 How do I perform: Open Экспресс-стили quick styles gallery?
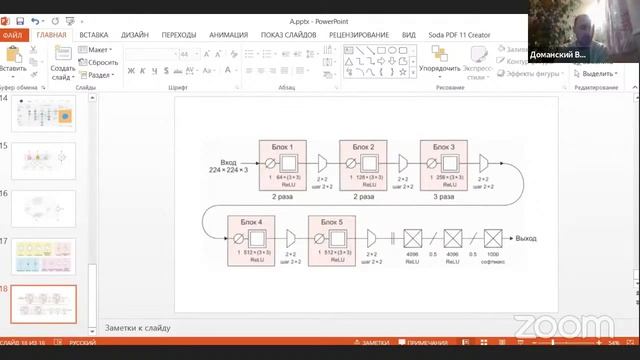(x=477, y=63)
